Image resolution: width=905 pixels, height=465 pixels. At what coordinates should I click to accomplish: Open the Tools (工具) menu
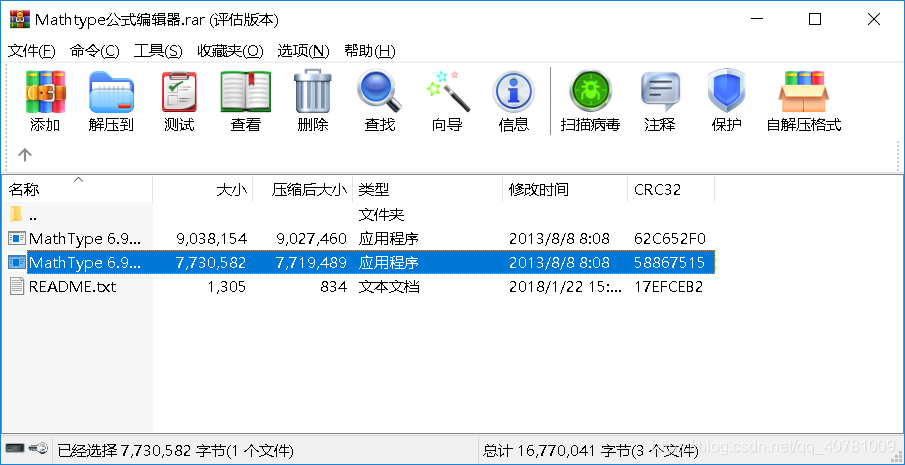158,51
